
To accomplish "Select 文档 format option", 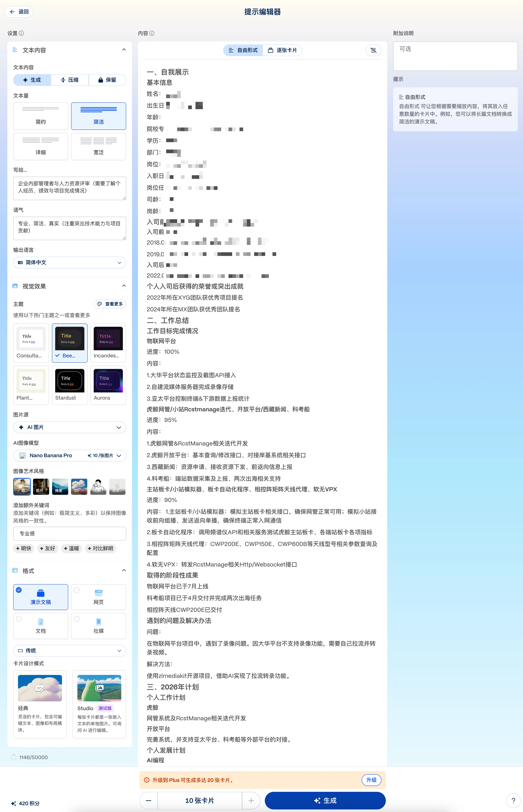I will tap(41, 626).
